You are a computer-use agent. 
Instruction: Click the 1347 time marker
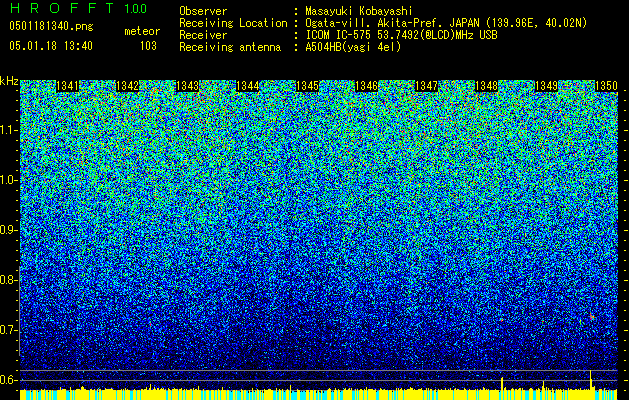[426, 86]
